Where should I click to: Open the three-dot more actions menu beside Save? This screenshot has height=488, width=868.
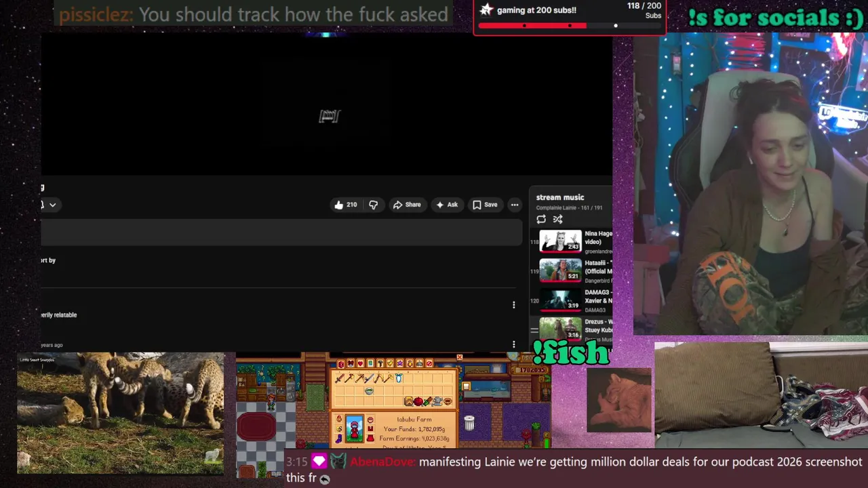(x=515, y=205)
